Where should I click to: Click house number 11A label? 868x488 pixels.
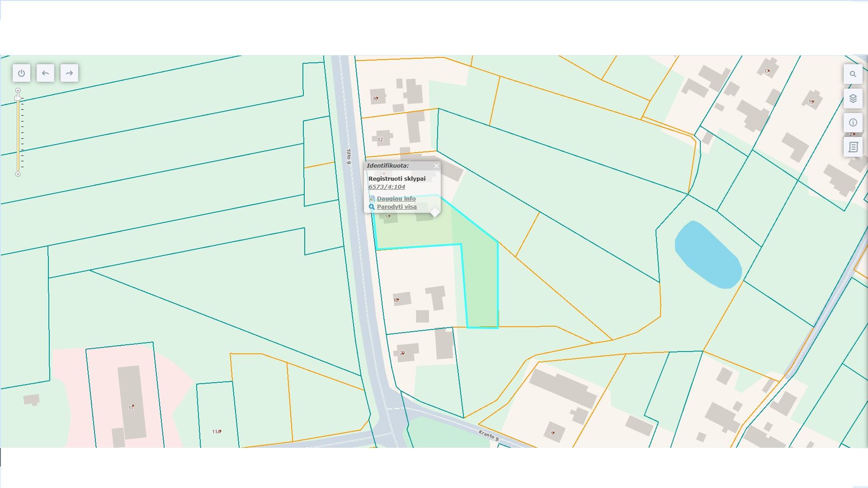[x=217, y=432]
